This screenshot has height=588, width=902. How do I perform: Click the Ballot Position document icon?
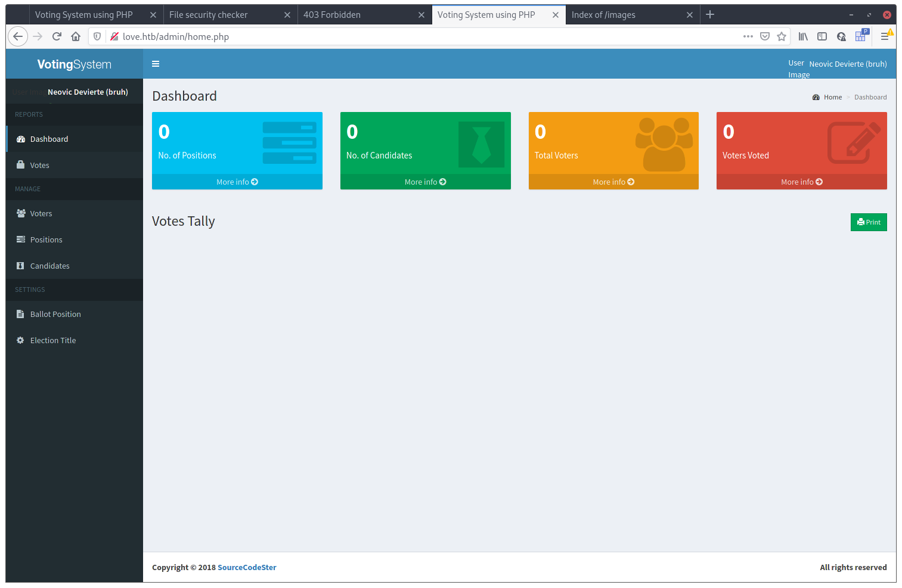[20, 314]
